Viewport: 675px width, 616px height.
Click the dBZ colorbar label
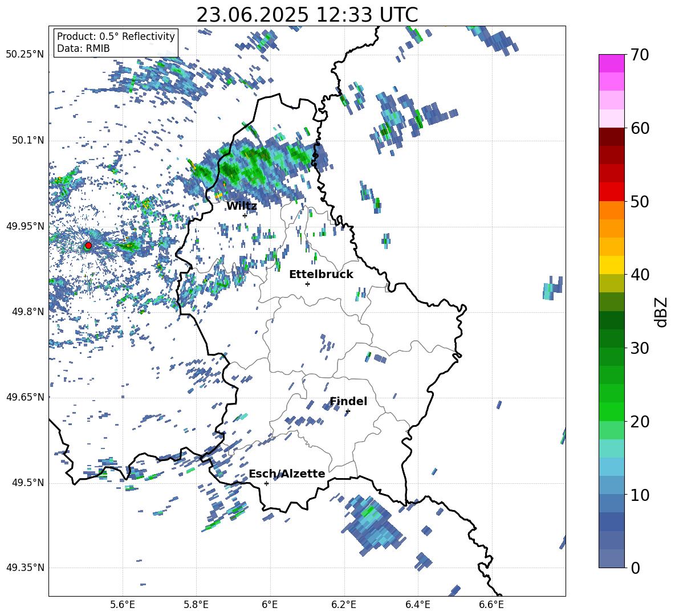coord(662,312)
